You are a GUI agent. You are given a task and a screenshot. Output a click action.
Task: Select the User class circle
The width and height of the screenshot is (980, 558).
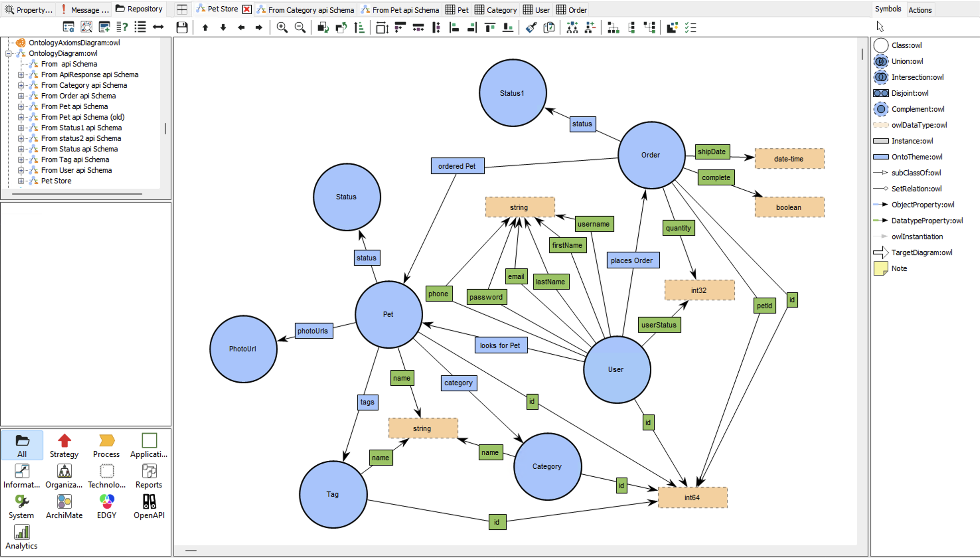pyautogui.click(x=616, y=369)
